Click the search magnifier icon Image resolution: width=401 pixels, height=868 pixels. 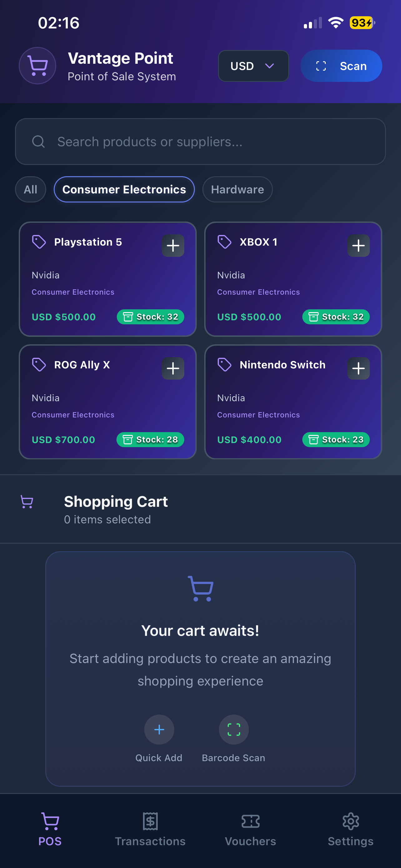point(38,142)
